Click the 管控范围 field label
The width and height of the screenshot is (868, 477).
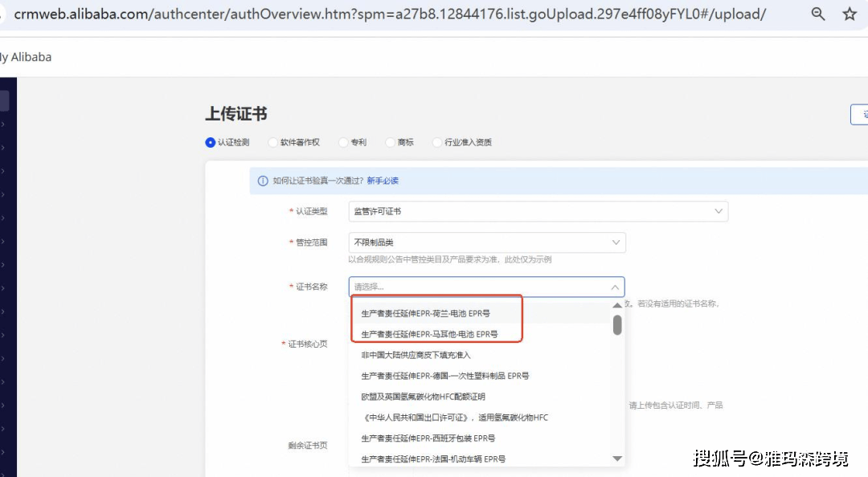(311, 243)
